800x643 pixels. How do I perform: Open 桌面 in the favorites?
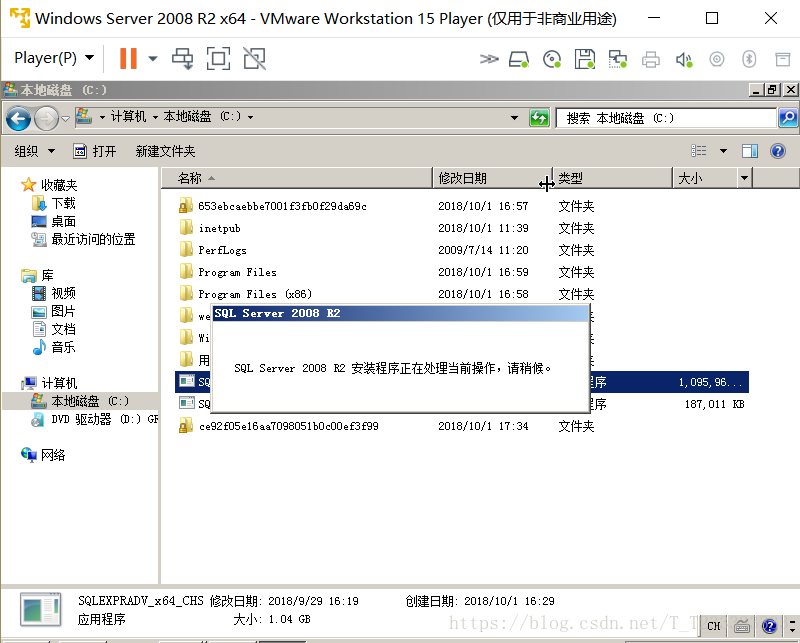[x=54, y=221]
